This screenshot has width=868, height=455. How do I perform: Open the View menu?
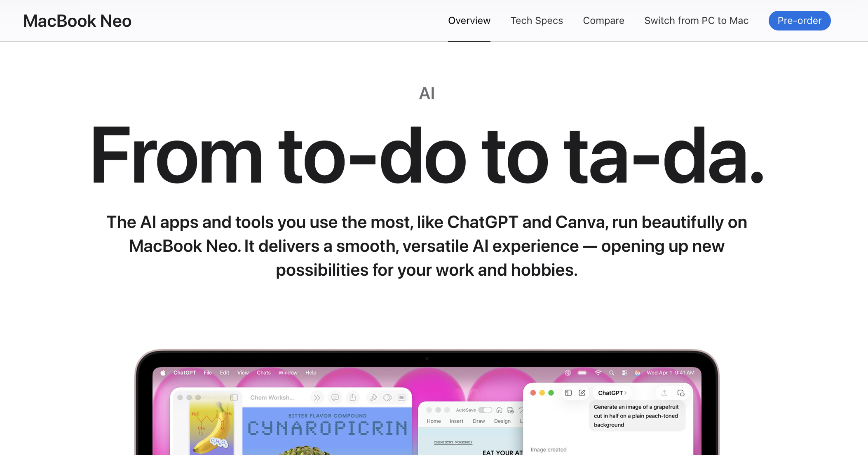[x=243, y=373]
